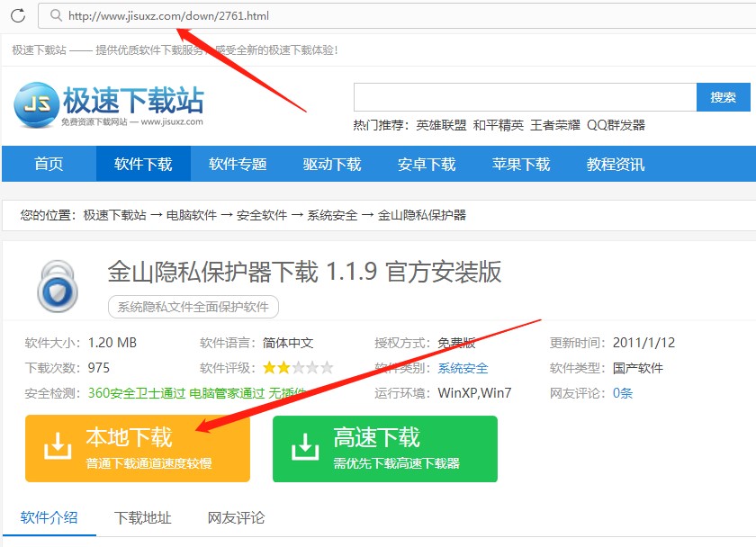Viewport: 756px width, 547px height.
Task: Click 金山隐私保护器 in the breadcrumb
Action: [422, 215]
